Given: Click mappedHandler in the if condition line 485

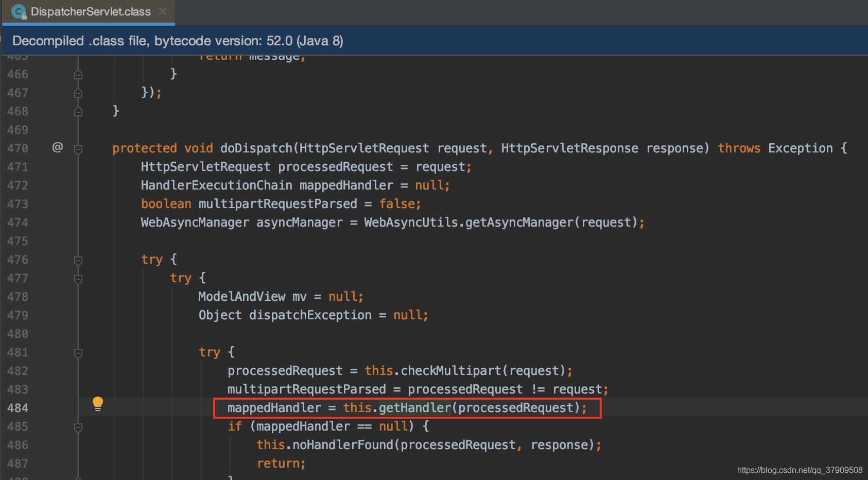Looking at the screenshot, I should [x=303, y=426].
